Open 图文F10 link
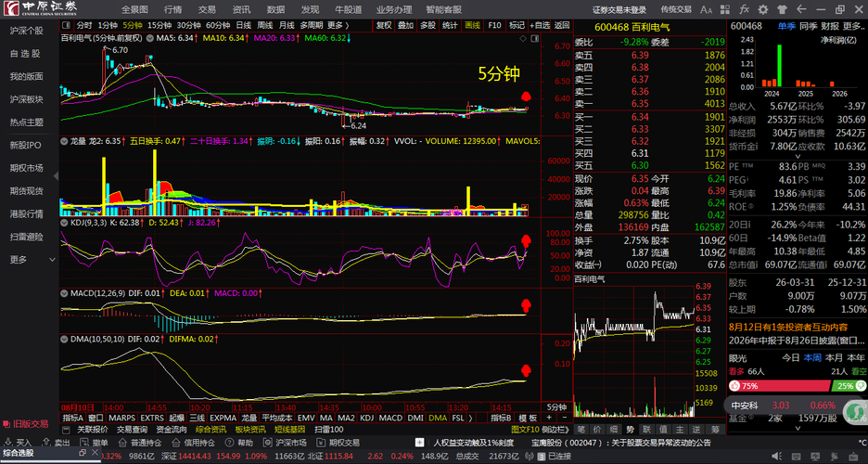 (x=525, y=430)
